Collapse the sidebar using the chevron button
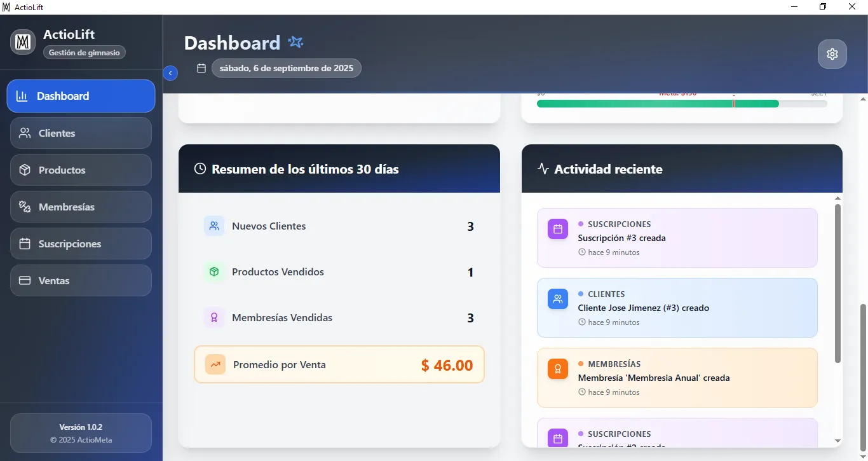Viewport: 868px width, 461px height. pyautogui.click(x=170, y=72)
